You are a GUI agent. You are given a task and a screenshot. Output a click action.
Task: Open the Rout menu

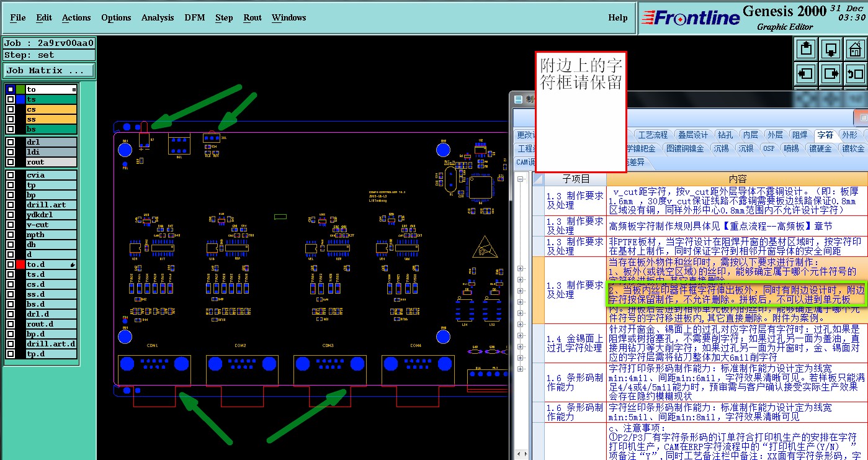coord(253,17)
